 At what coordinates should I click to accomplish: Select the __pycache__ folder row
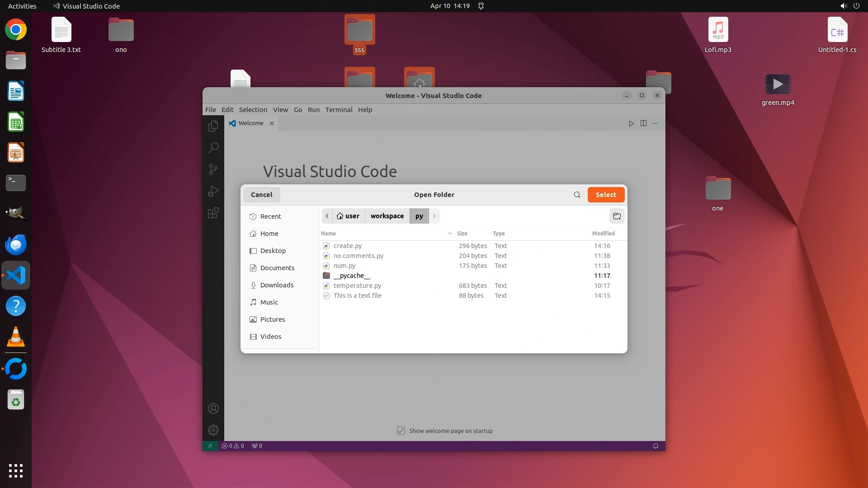(x=352, y=276)
